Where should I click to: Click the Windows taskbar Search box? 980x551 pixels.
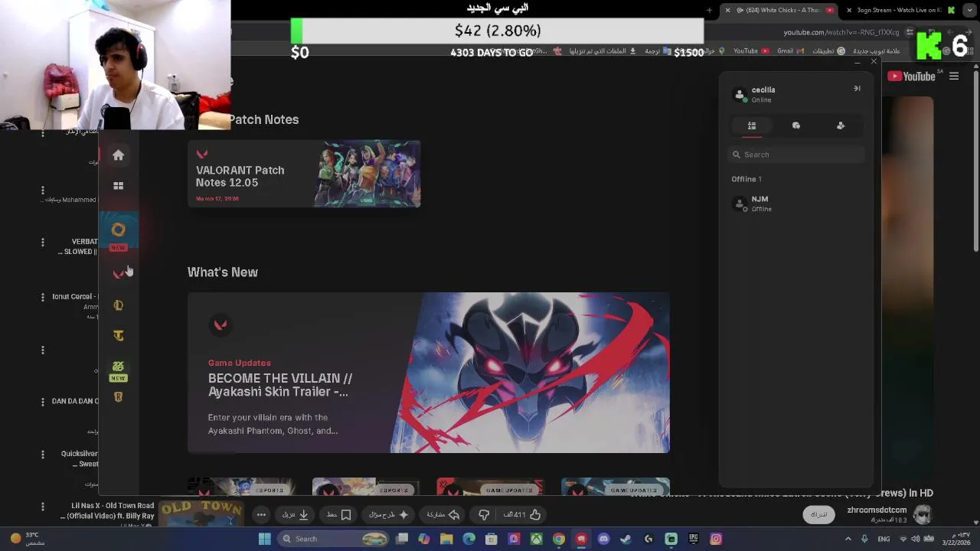[333, 539]
